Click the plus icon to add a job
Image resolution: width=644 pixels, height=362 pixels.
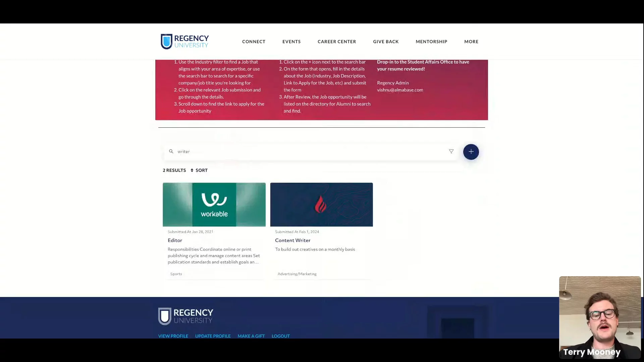click(471, 152)
